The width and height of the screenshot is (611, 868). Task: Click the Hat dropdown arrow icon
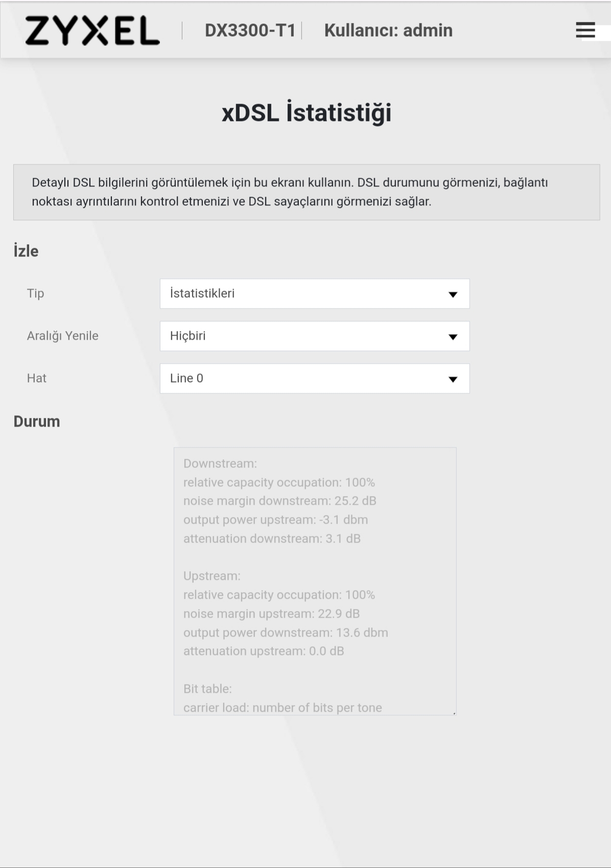click(453, 379)
